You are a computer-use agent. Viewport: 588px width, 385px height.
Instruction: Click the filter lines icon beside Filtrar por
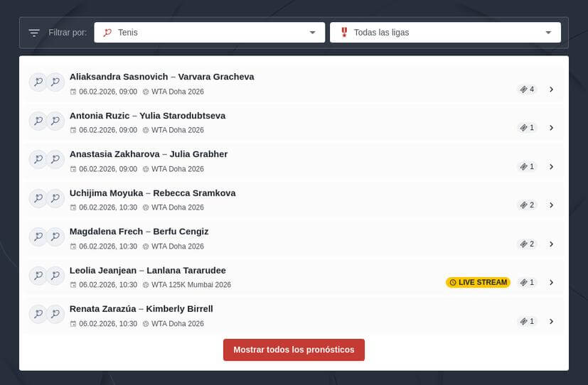pos(34,33)
